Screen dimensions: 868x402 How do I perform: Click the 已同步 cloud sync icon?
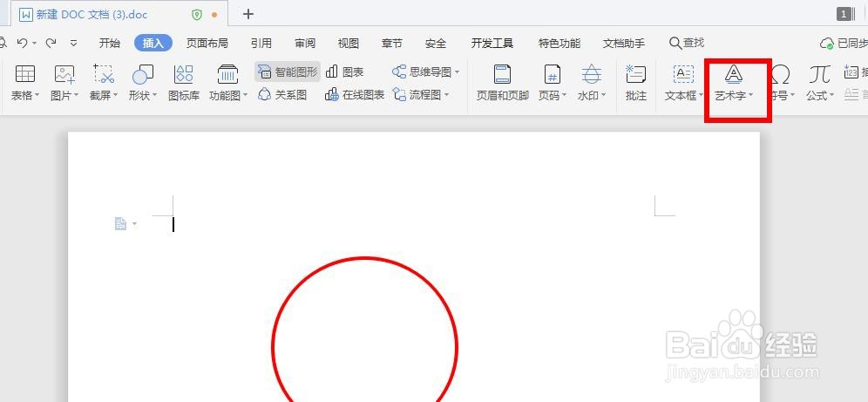click(827, 44)
